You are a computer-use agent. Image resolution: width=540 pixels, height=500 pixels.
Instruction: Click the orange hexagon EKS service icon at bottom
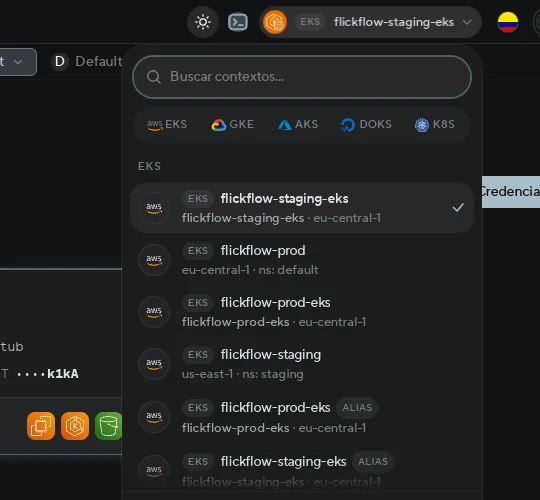click(x=75, y=426)
